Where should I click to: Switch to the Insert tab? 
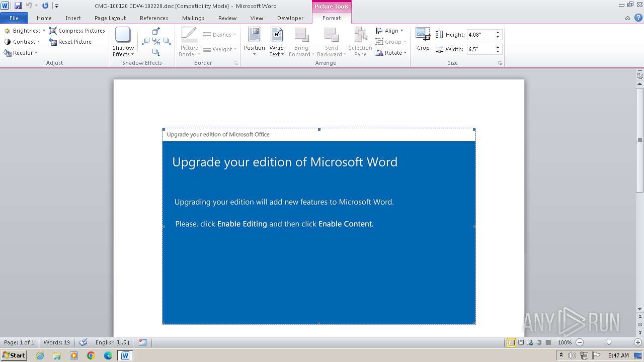click(73, 18)
